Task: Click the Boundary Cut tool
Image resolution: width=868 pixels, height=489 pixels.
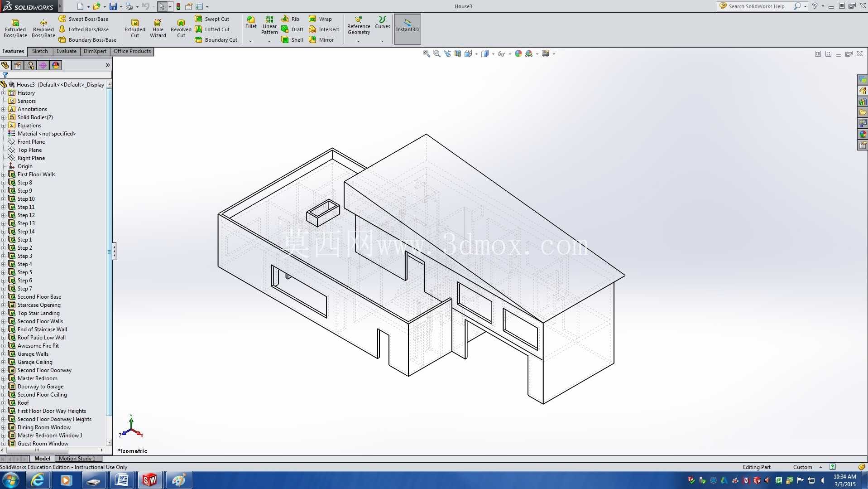Action: (216, 40)
